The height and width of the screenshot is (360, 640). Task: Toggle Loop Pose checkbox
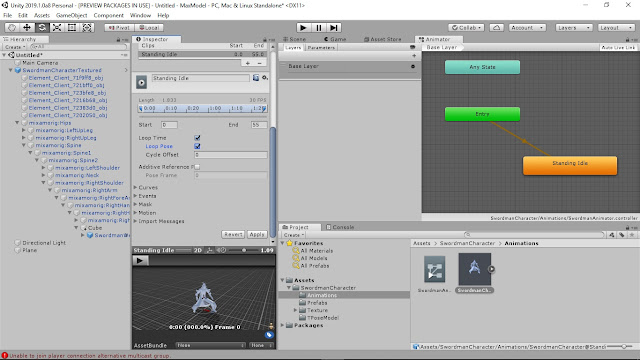(x=198, y=146)
